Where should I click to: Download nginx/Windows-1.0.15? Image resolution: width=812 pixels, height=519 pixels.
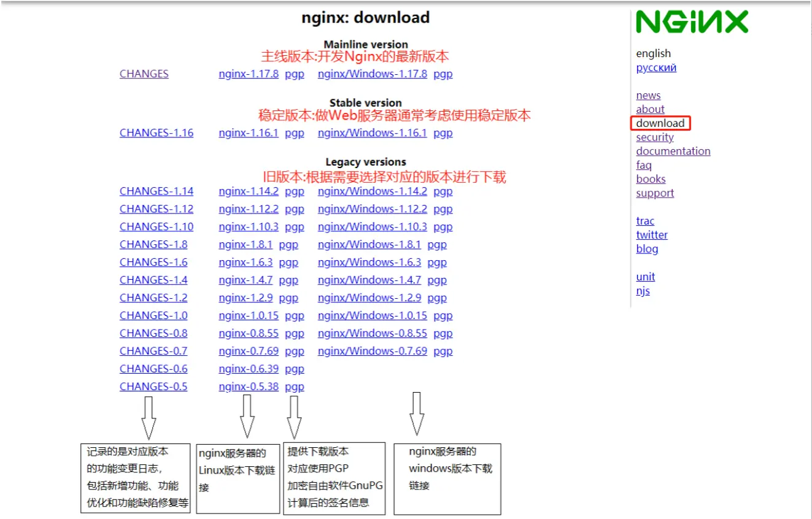point(373,315)
